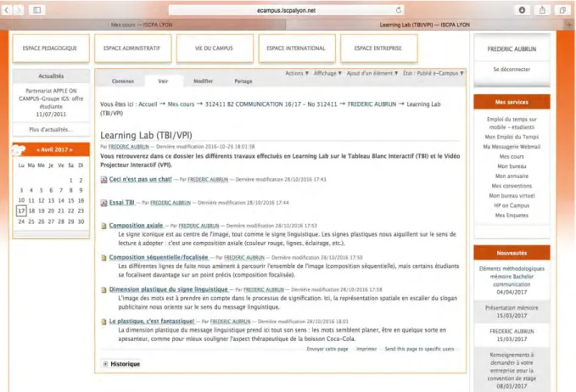Go back with the browser back arrow
The width and height of the screenshot is (576, 392).
pyautogui.click(x=7, y=10)
